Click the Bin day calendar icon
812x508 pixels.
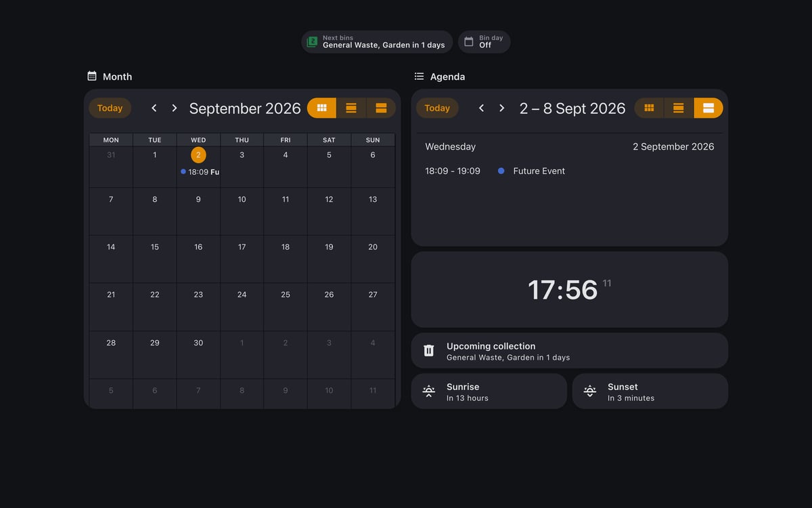(469, 42)
